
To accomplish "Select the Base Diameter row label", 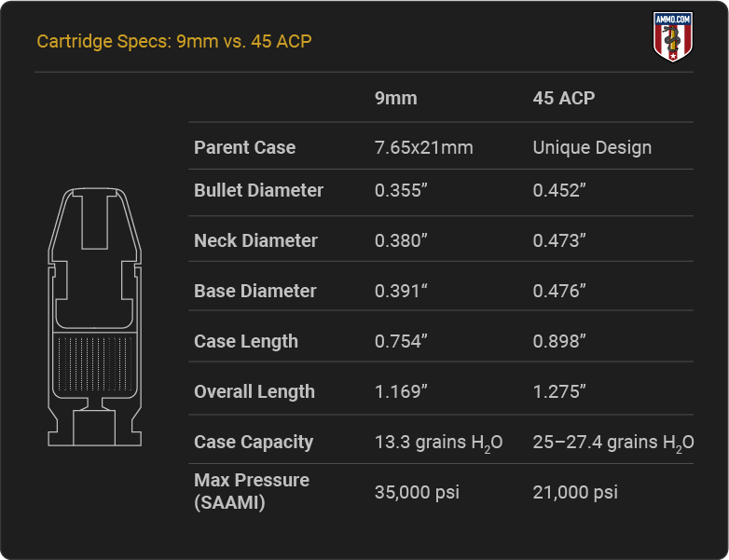I will coord(255,291).
